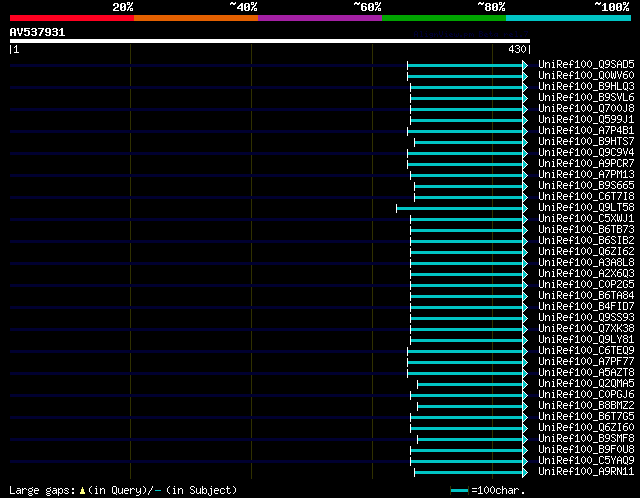Select the UniRef100_B9SVL6 hit label
The image size is (640, 498).
click(586, 98)
